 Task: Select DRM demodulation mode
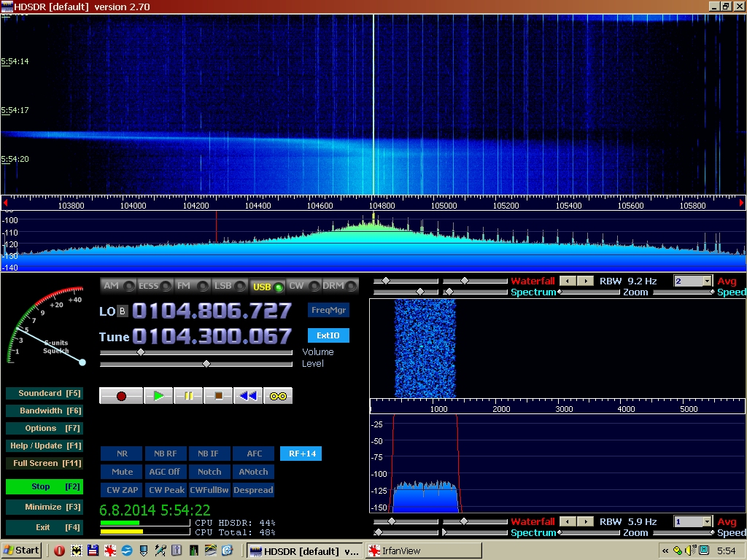(340, 286)
